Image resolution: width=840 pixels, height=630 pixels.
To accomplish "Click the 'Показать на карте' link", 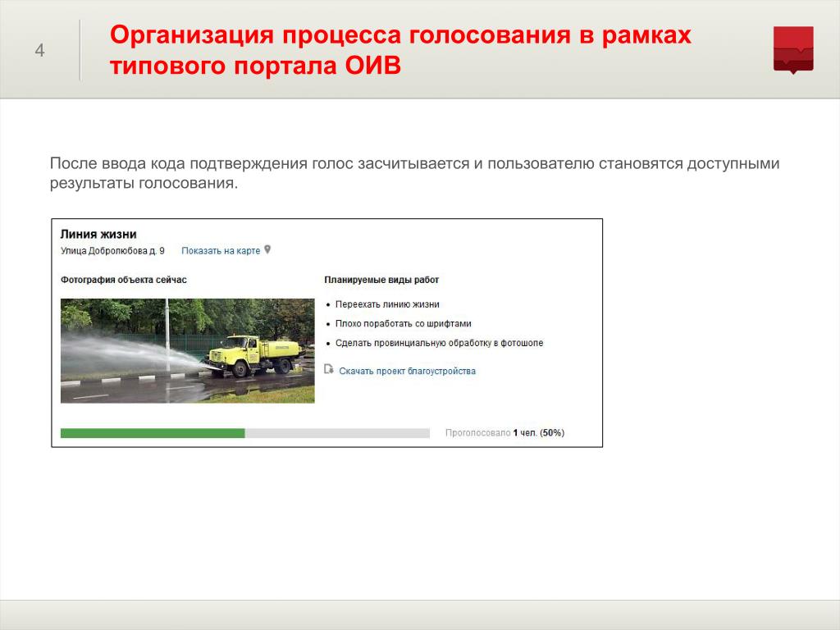I will click(221, 251).
